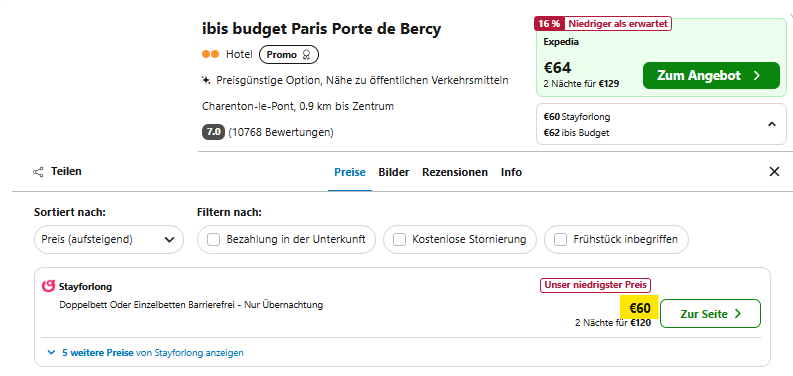The height and width of the screenshot is (376, 793).
Task: Switch to the Bilder tab
Action: tap(393, 172)
